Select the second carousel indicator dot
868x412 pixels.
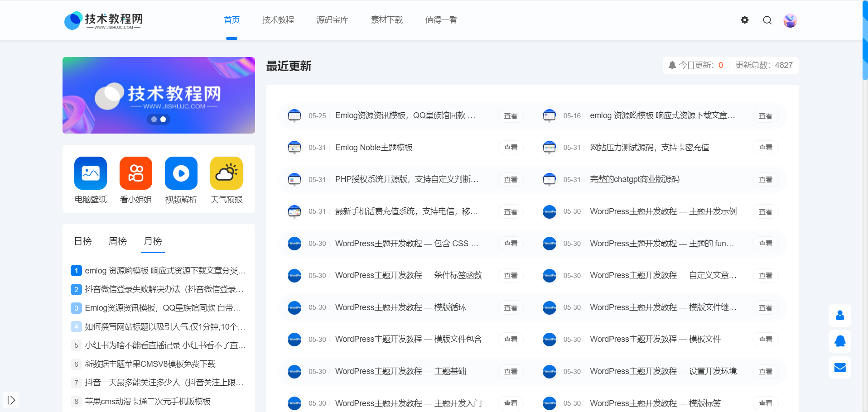163,119
